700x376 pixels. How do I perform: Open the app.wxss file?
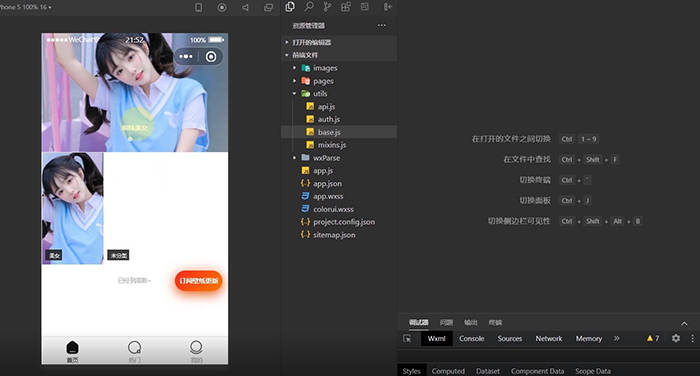point(339,196)
